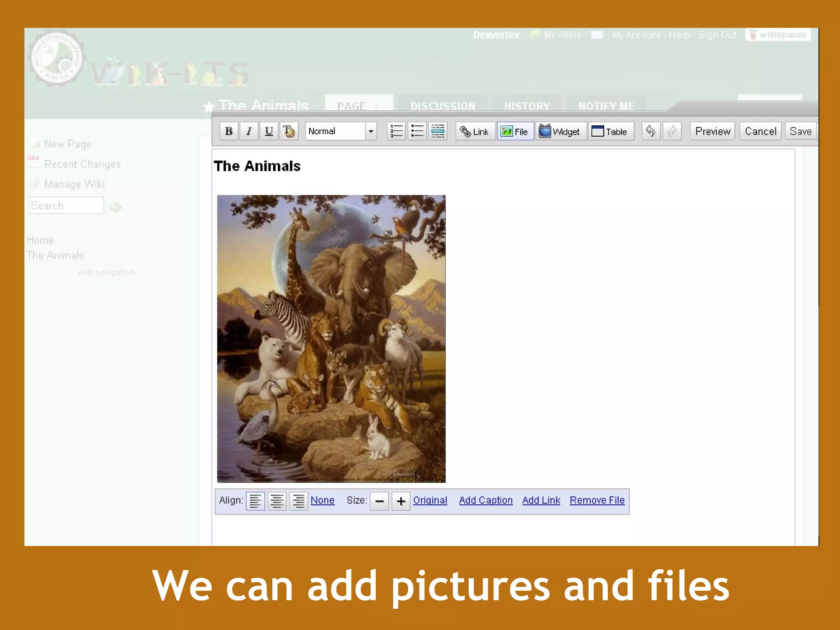The width and height of the screenshot is (840, 630).
Task: Click New Page in sidebar
Action: coord(68,144)
